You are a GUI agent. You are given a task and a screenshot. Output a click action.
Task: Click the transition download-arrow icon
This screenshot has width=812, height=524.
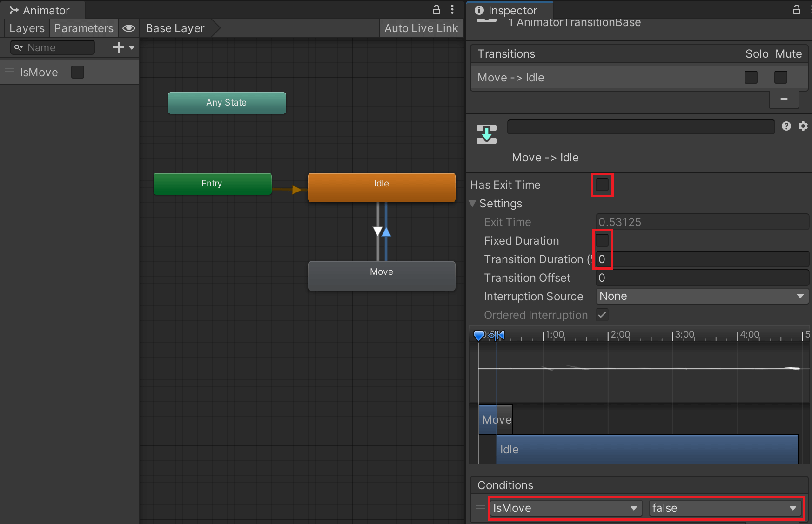[487, 135]
